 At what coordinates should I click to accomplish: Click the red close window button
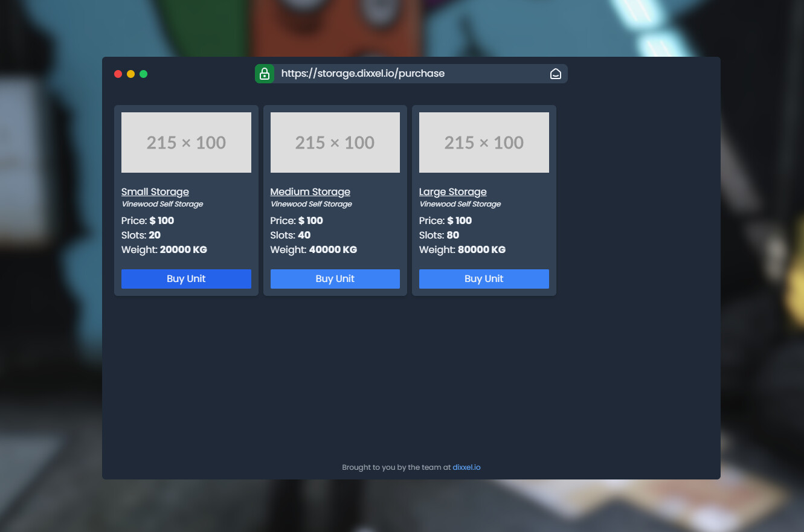click(x=118, y=74)
